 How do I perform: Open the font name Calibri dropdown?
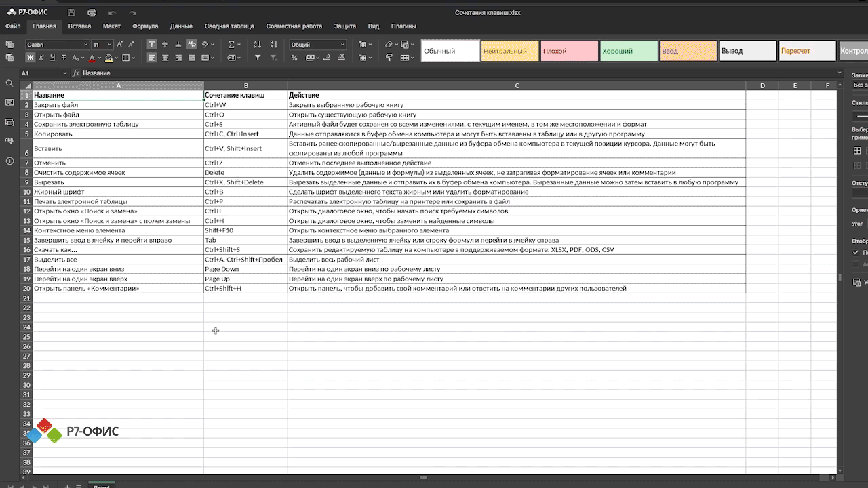point(85,45)
